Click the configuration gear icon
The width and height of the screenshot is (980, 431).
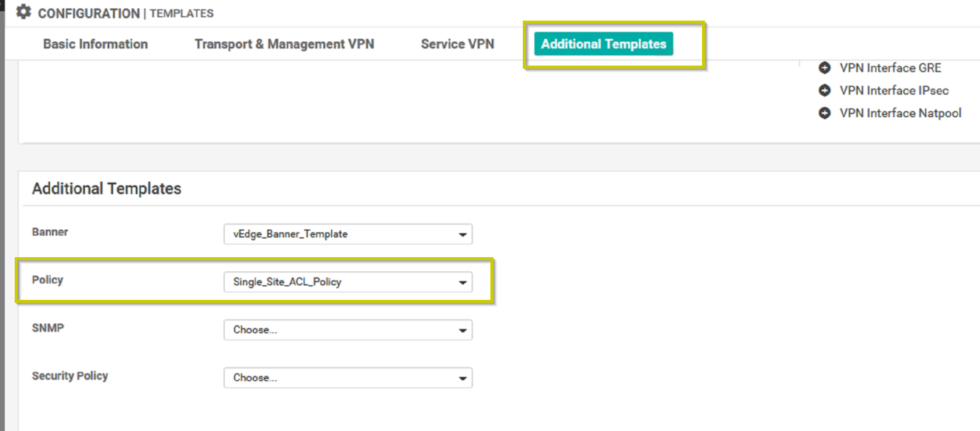24,13
